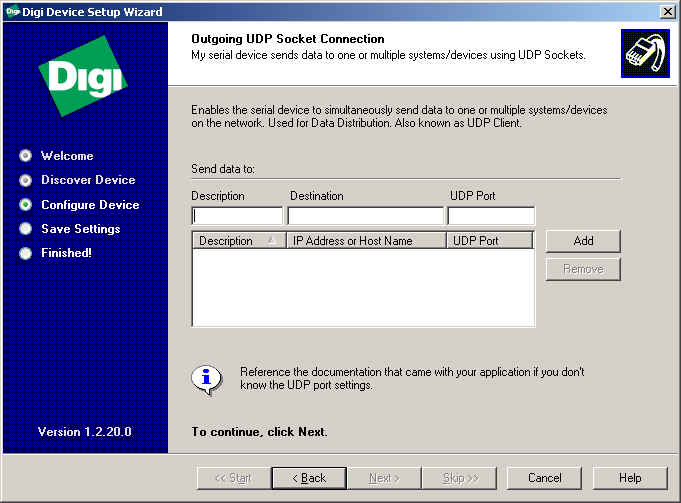
Task: Select the Configure Device step
Action: tap(26, 205)
